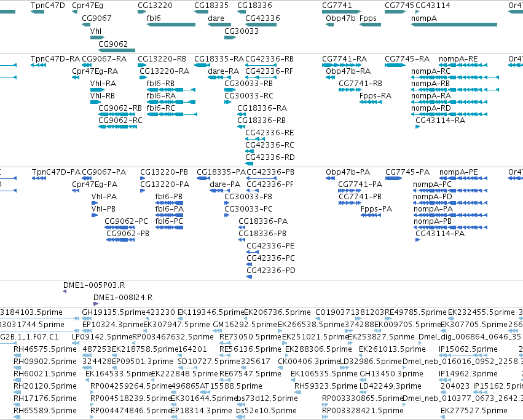Select protein fbl6-PB
The image size is (523, 420).
[x=169, y=197]
